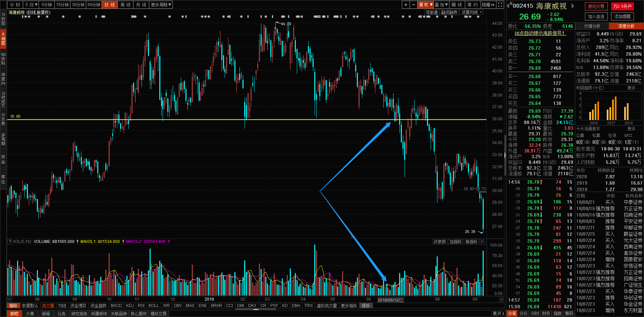Go to previous stock with left arrow
This screenshot has height=317, width=644.
tap(508, 6)
